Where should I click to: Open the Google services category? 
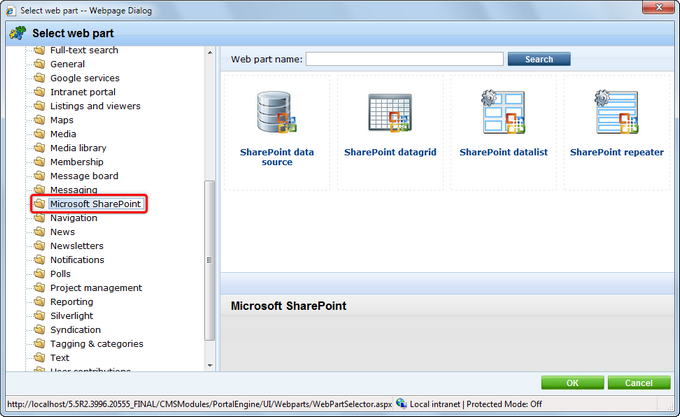pyautogui.click(x=84, y=78)
